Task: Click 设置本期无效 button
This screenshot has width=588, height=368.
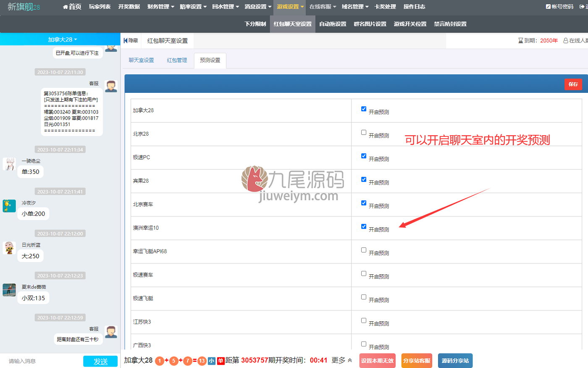Action: click(378, 361)
